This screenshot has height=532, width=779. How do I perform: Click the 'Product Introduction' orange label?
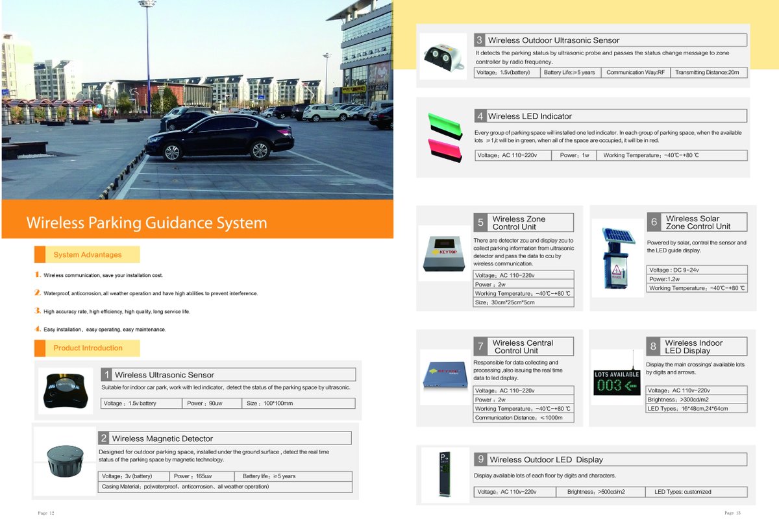(88, 348)
